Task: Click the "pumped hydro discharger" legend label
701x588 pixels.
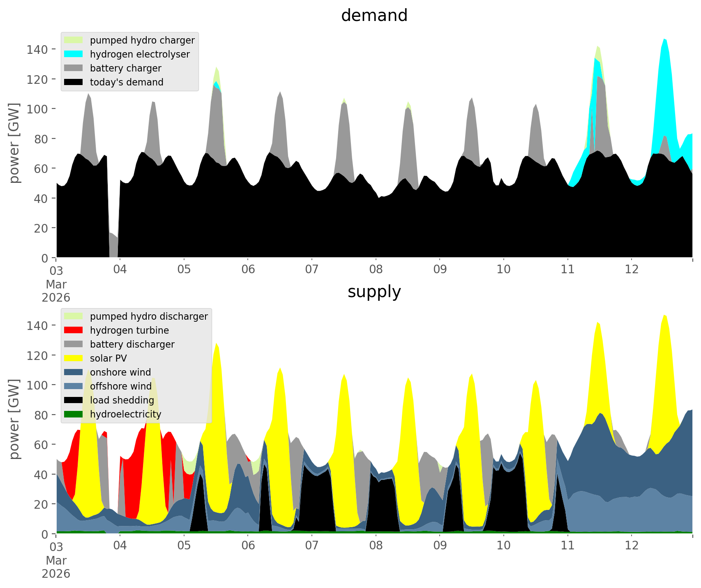Action: (149, 316)
